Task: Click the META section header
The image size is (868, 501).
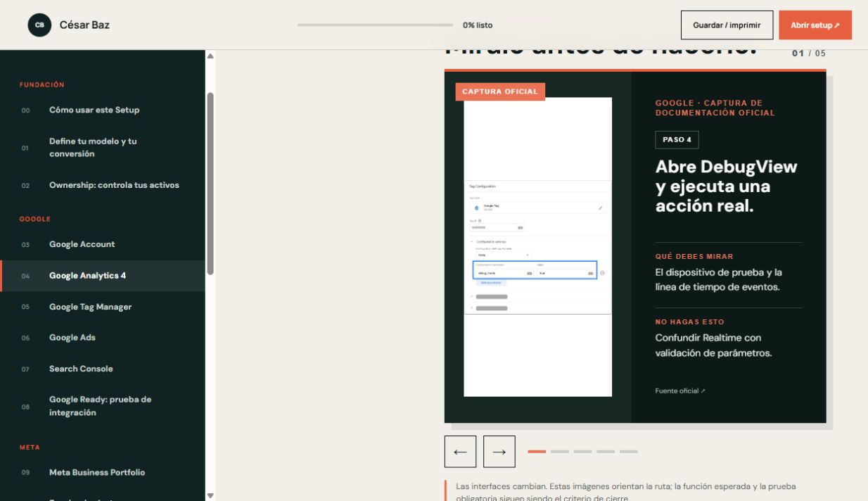Action: 30,448
